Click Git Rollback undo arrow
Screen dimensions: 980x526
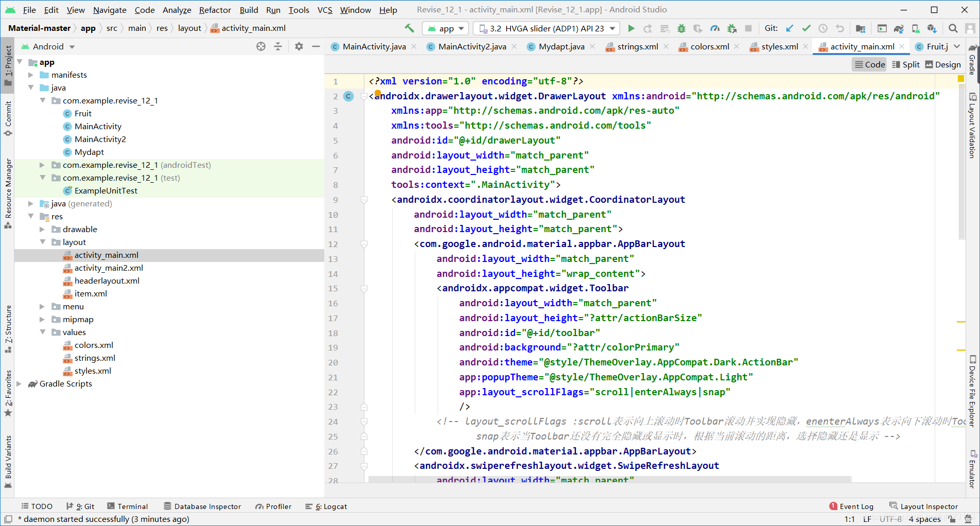[x=840, y=28]
